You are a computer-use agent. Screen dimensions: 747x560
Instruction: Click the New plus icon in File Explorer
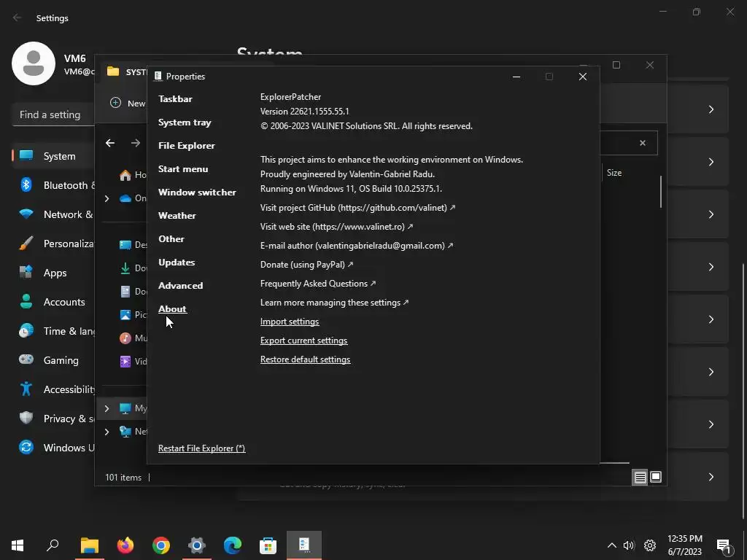coord(115,103)
